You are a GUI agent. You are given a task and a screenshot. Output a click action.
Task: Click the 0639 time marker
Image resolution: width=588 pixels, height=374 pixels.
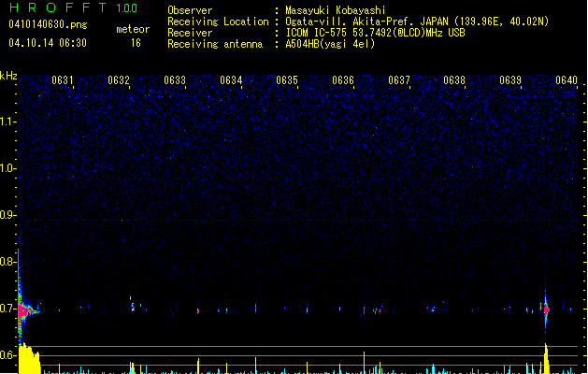pyautogui.click(x=510, y=80)
